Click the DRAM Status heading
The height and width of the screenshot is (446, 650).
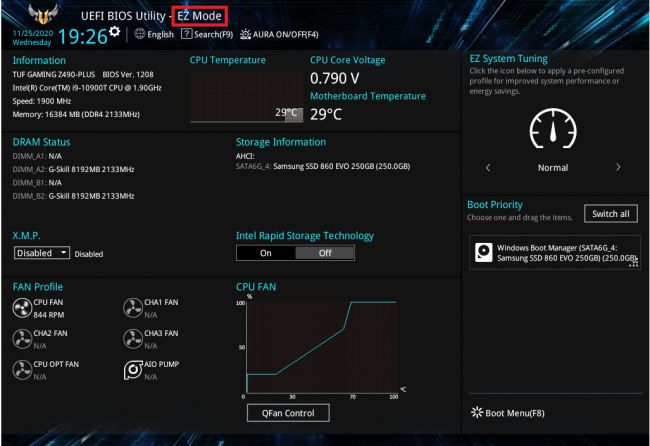(x=41, y=142)
